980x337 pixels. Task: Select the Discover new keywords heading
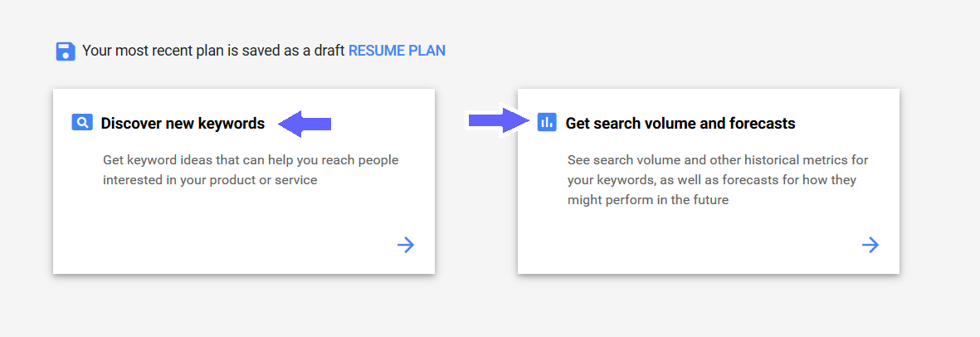(x=183, y=124)
